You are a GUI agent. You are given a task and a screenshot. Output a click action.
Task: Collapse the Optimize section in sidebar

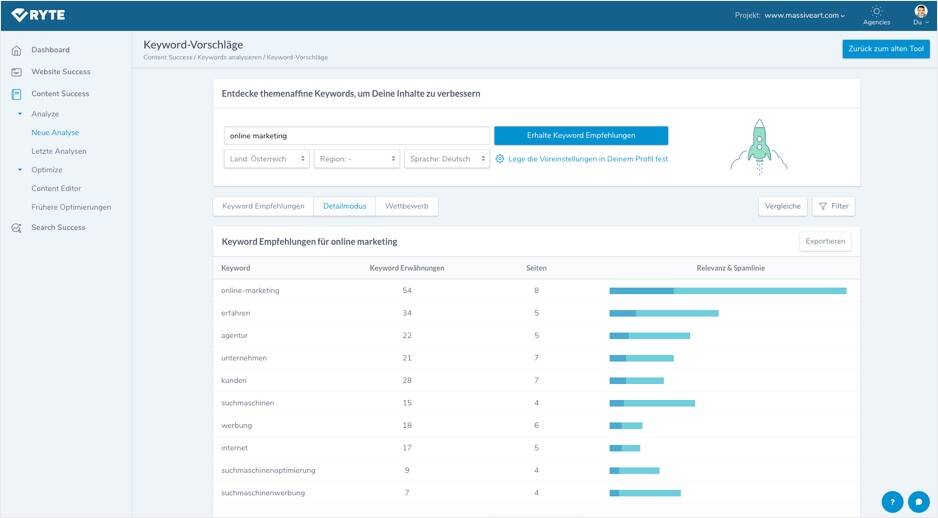point(19,170)
